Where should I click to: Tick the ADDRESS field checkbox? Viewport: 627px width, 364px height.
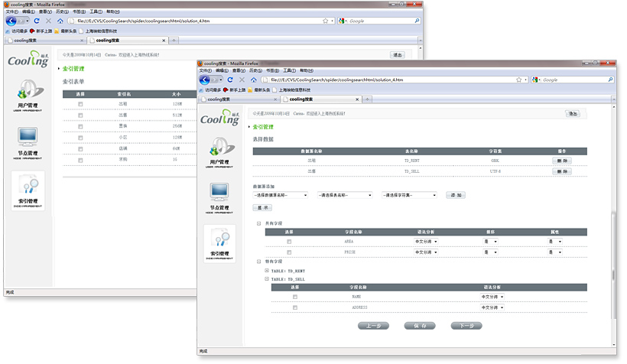point(295,307)
